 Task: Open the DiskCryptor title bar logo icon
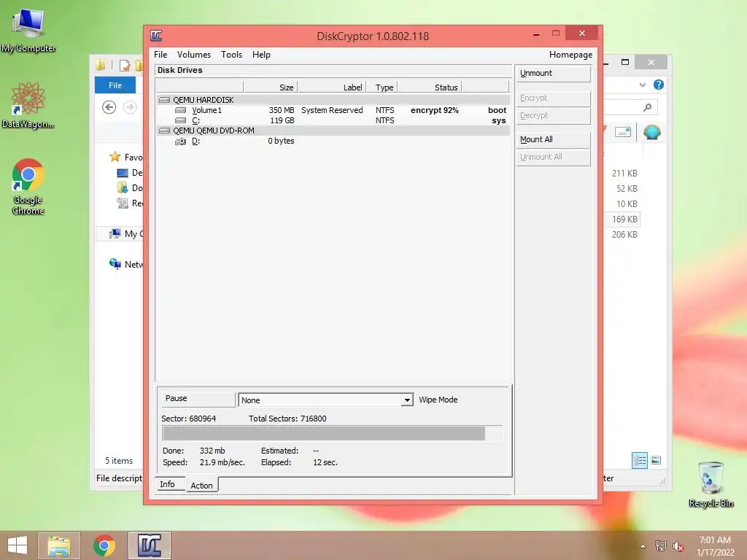[156, 36]
